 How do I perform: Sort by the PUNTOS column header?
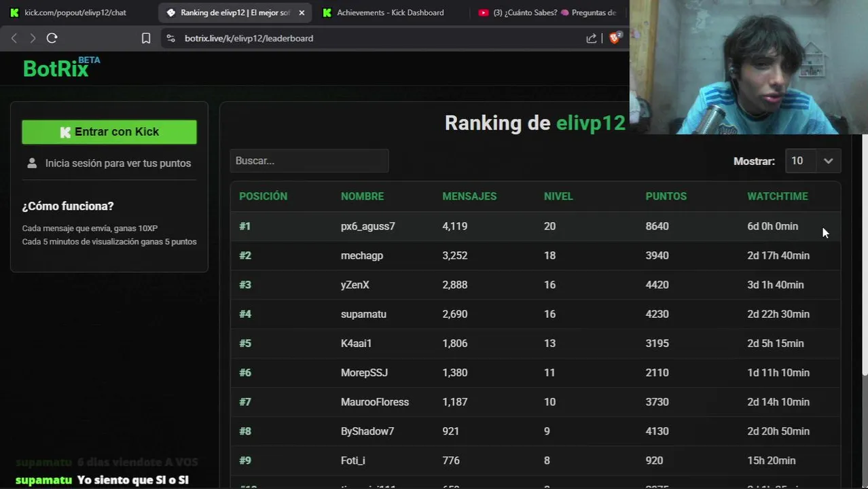[666, 196]
